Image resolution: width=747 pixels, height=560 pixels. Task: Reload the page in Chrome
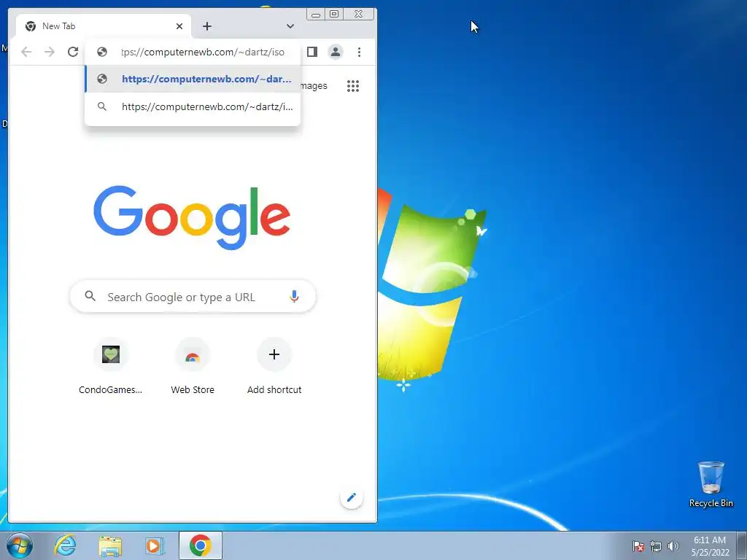[73, 52]
